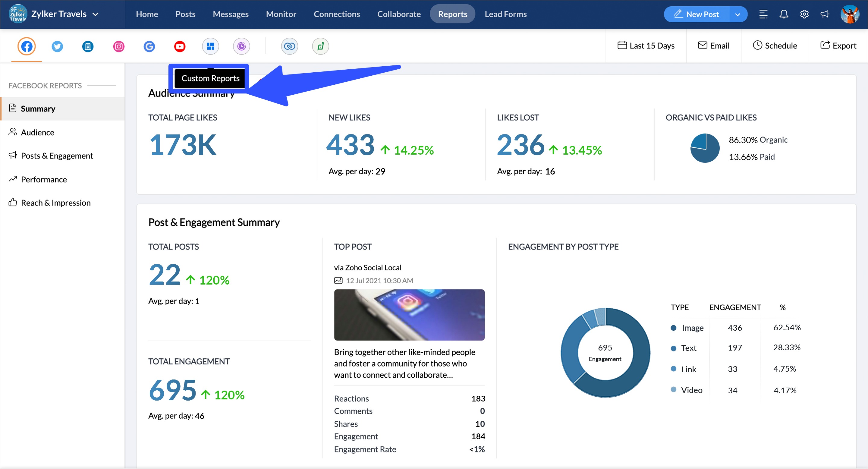Switch to Twitter reports via bird icon
The image size is (868, 469).
click(57, 46)
